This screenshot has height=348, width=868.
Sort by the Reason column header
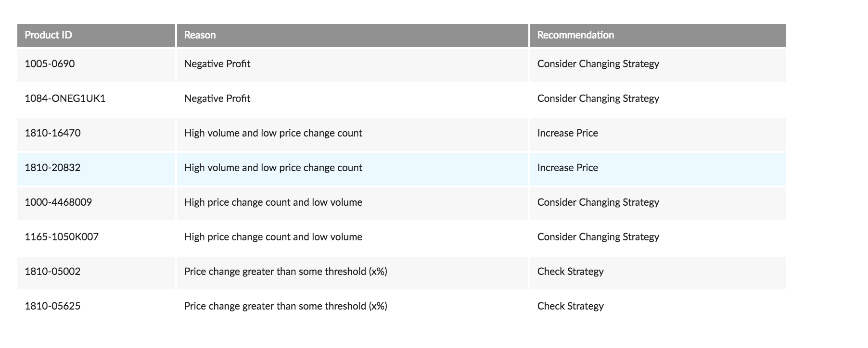coord(353,36)
